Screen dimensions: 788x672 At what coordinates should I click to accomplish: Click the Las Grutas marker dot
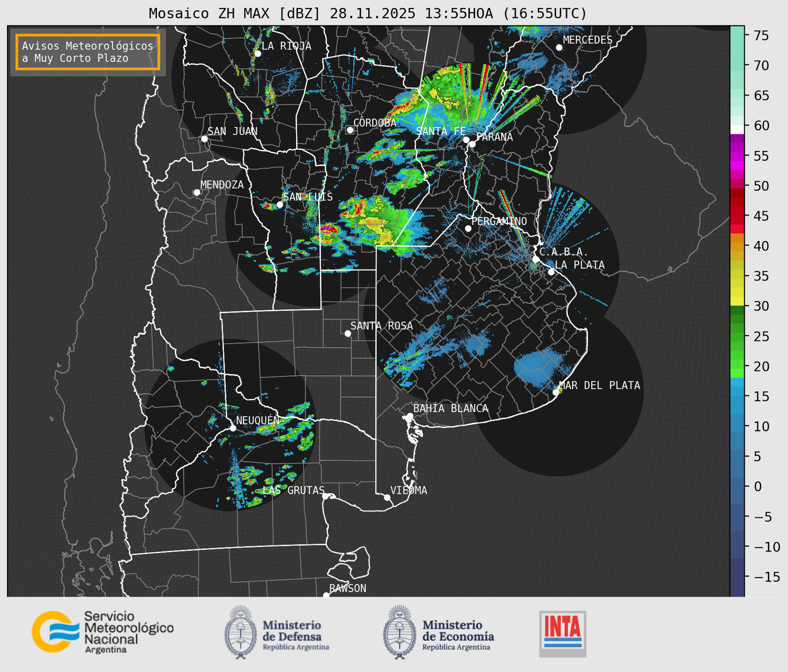click(x=326, y=496)
